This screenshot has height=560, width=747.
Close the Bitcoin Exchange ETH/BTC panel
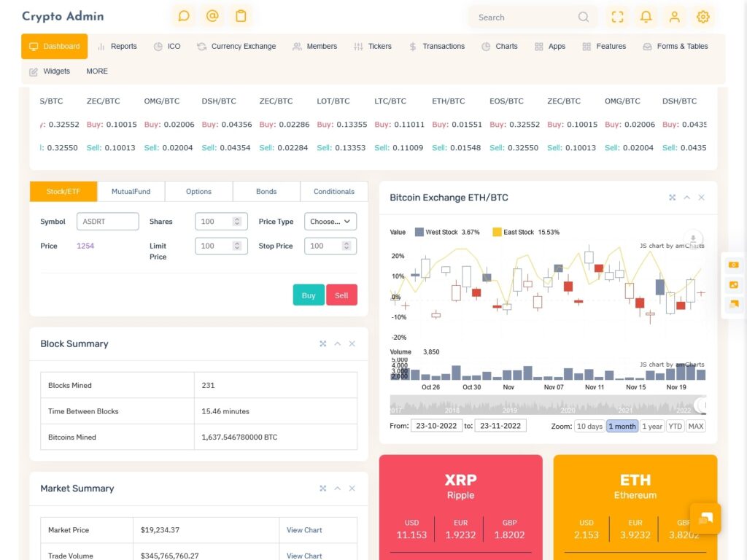(x=701, y=198)
